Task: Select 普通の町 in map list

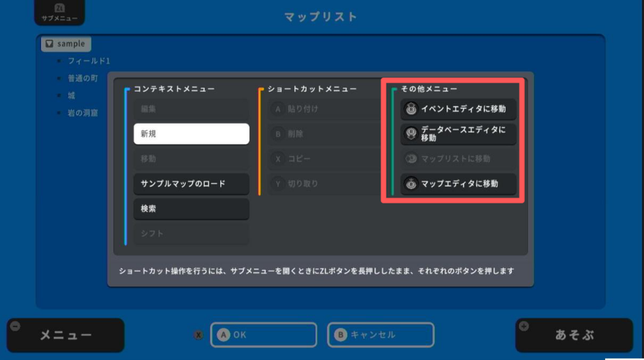Action: tap(83, 78)
